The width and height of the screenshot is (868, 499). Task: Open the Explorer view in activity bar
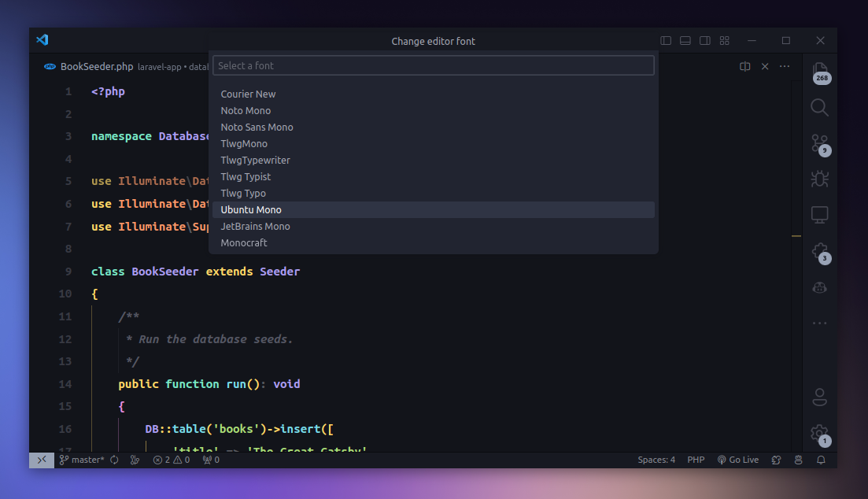[820, 72]
